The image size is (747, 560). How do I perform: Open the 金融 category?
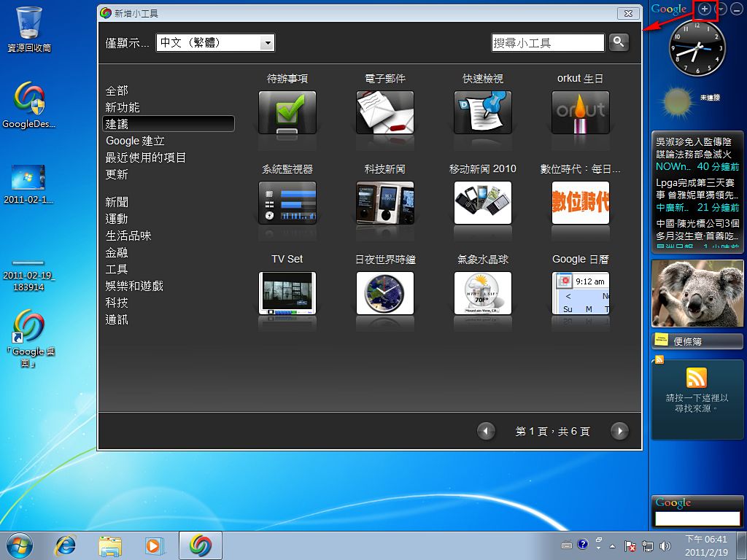(117, 252)
